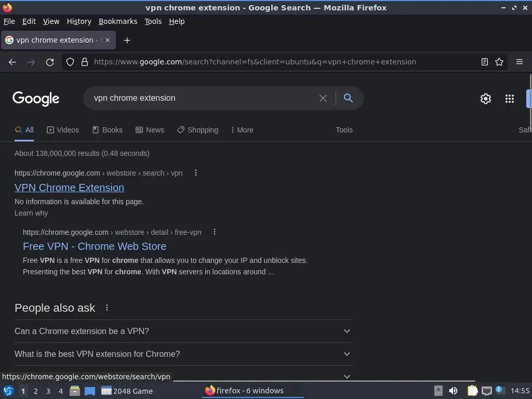This screenshot has width=532, height=399.
Task: Switch to Videos search results
Action: point(63,130)
